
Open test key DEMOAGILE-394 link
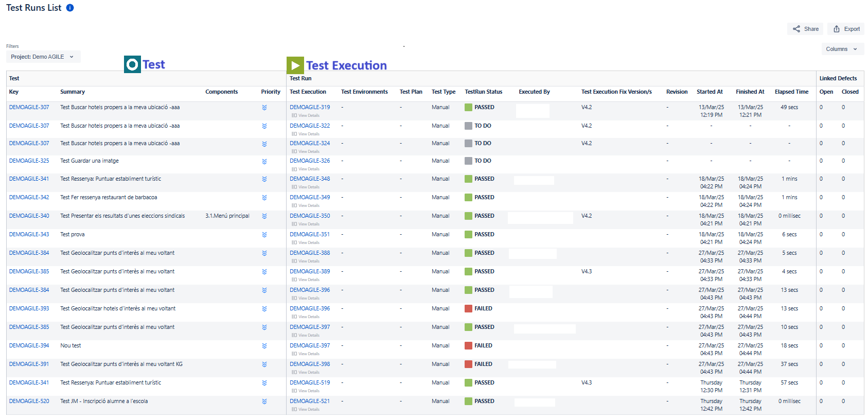pos(29,345)
